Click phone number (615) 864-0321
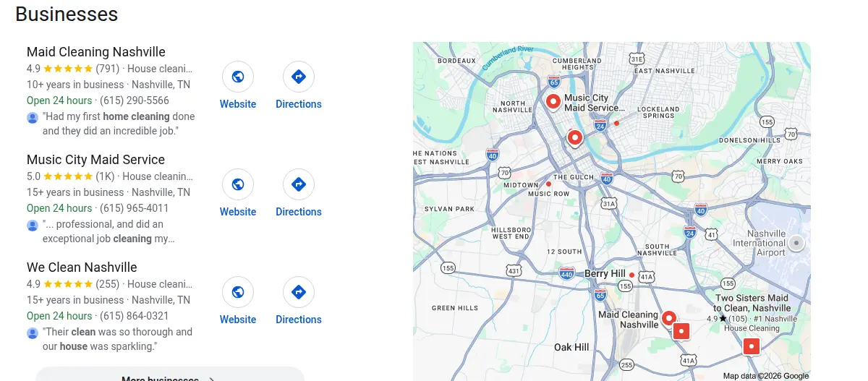This screenshot has height=381, width=868. point(134,316)
